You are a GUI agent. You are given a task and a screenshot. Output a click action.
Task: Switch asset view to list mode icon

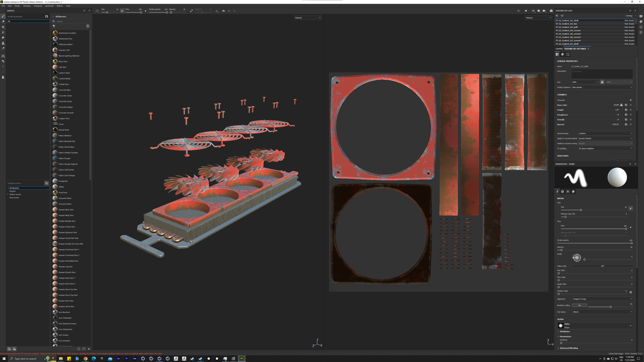coord(88,26)
